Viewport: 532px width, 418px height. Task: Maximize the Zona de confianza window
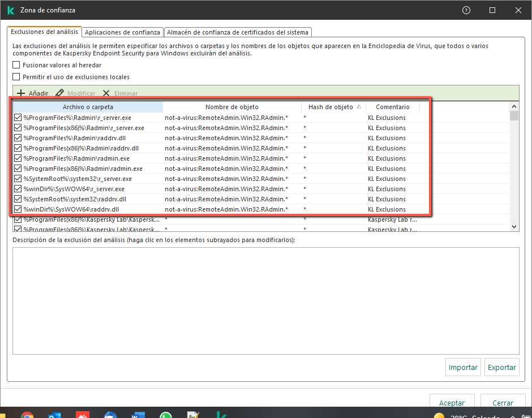point(492,10)
